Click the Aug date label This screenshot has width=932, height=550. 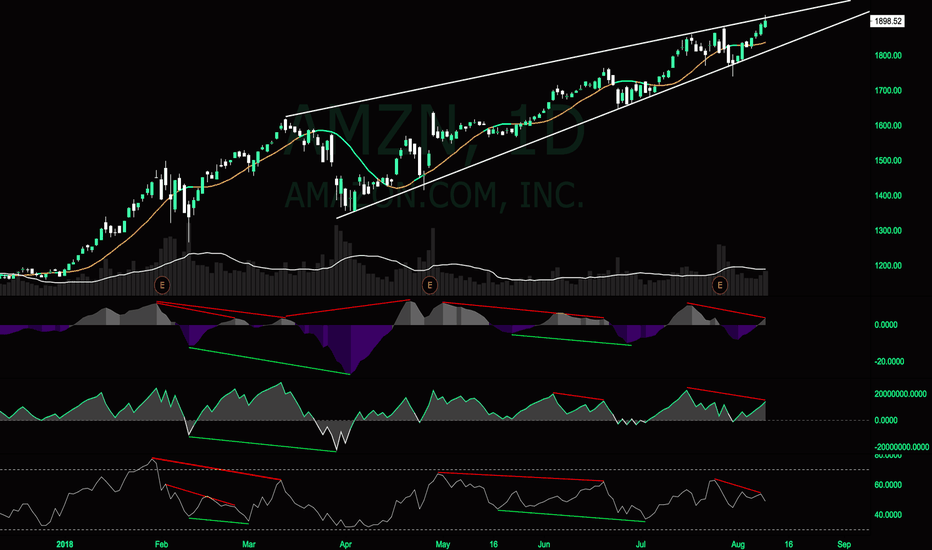pos(738,544)
